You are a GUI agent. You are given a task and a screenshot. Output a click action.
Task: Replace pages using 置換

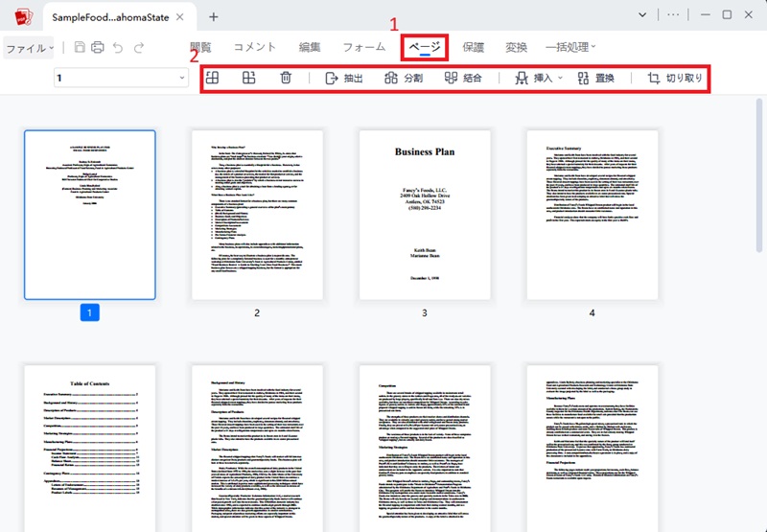[x=595, y=79]
